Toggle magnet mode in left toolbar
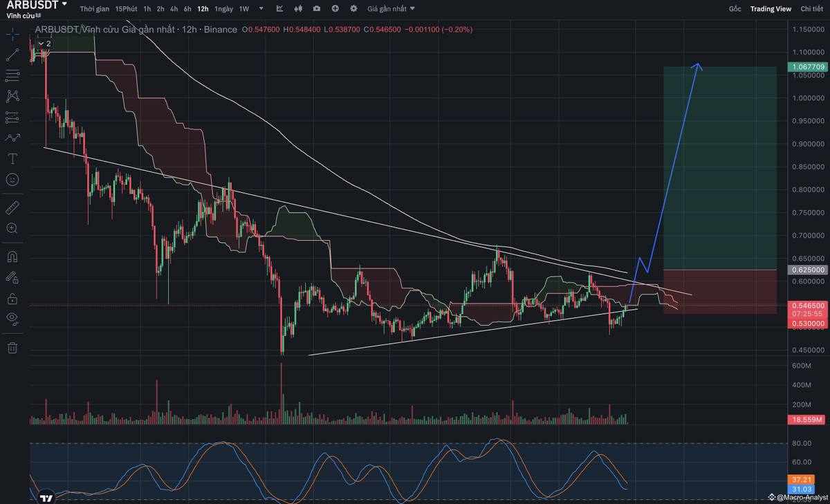The image size is (830, 504). coord(12,256)
